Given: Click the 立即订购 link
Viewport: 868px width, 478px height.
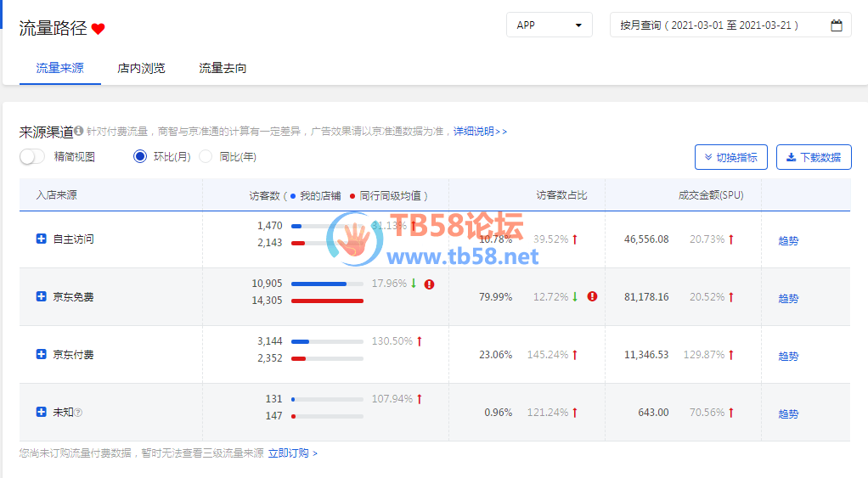Looking at the screenshot, I should click(292, 453).
